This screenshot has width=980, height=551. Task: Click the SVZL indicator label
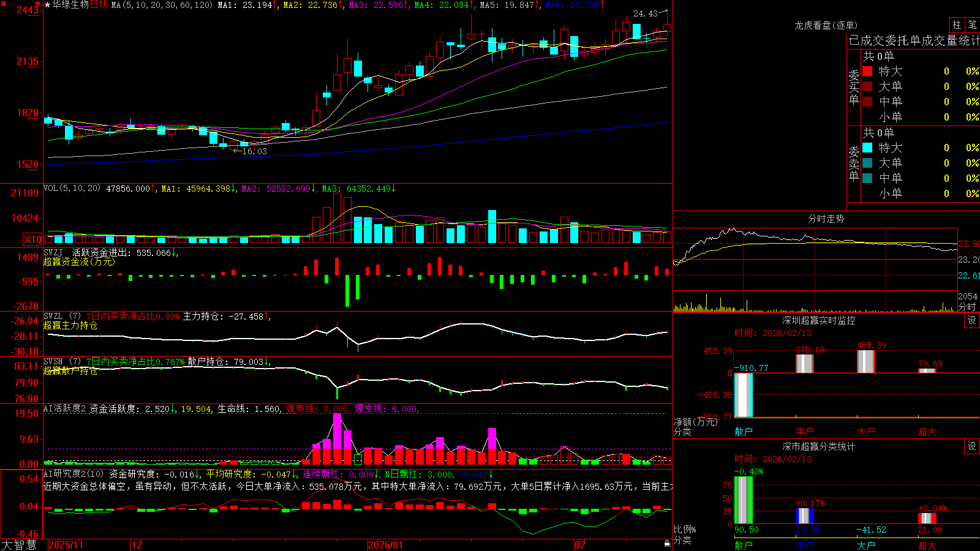[x=53, y=317]
